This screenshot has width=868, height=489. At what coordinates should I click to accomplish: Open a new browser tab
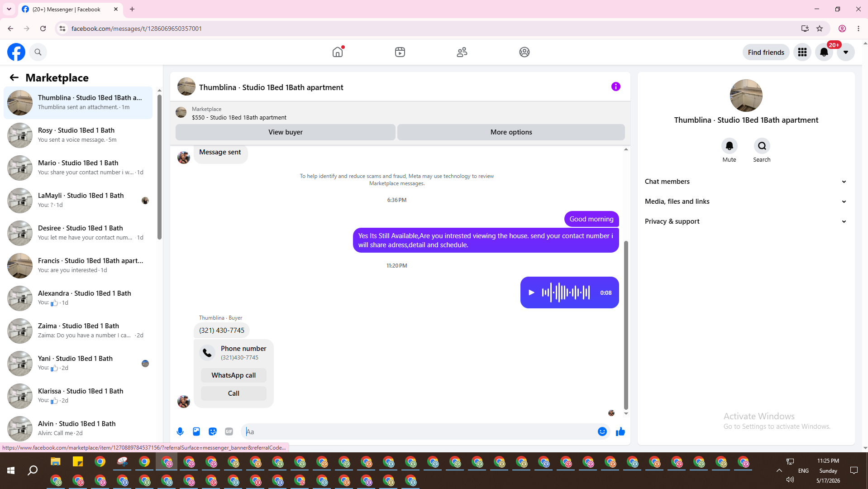(x=132, y=9)
